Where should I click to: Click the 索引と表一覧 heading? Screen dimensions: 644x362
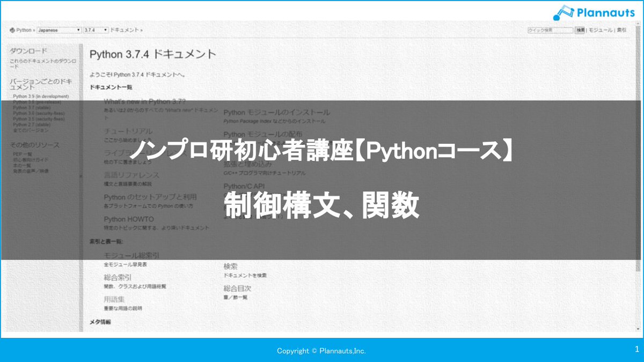pos(106,242)
